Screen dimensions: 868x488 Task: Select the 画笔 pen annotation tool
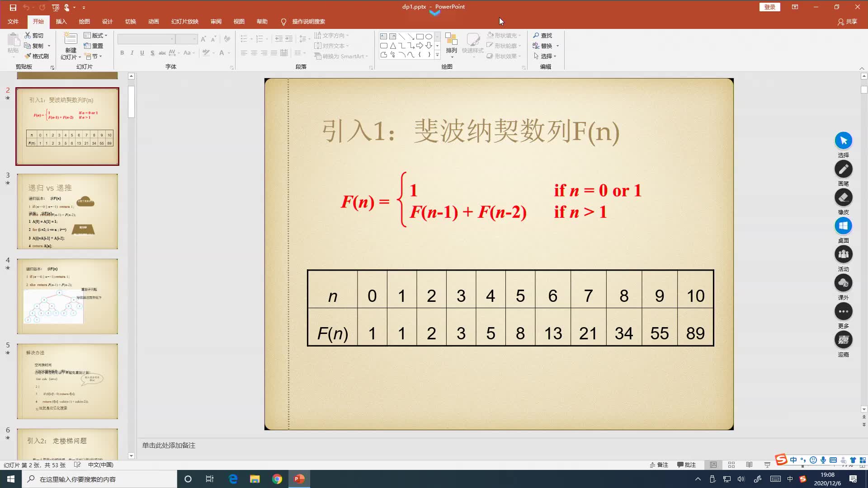(843, 169)
